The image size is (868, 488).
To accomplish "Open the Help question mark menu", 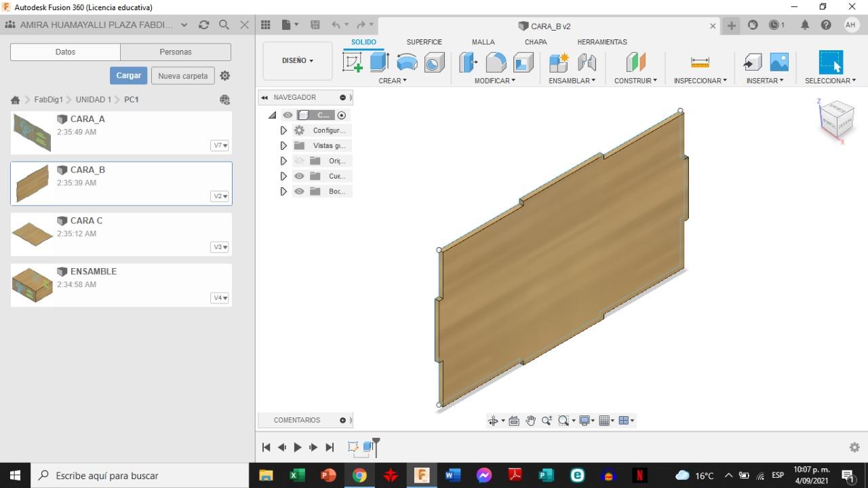I will (826, 25).
